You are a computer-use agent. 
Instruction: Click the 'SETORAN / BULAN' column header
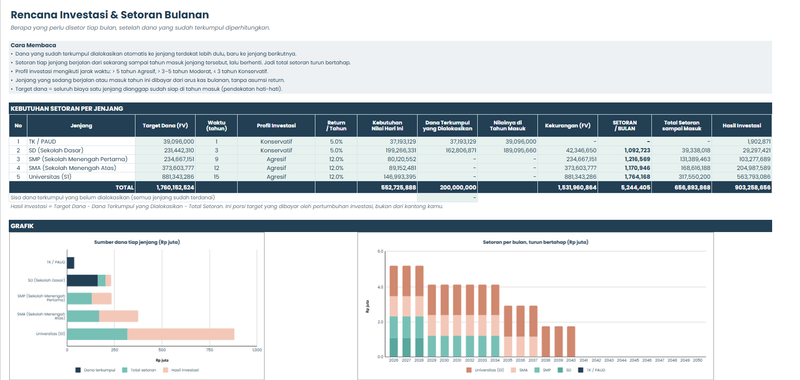pyautogui.click(x=625, y=125)
